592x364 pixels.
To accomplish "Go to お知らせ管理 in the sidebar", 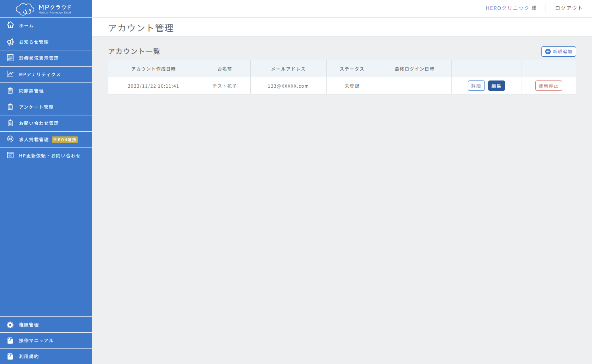I will [46, 42].
